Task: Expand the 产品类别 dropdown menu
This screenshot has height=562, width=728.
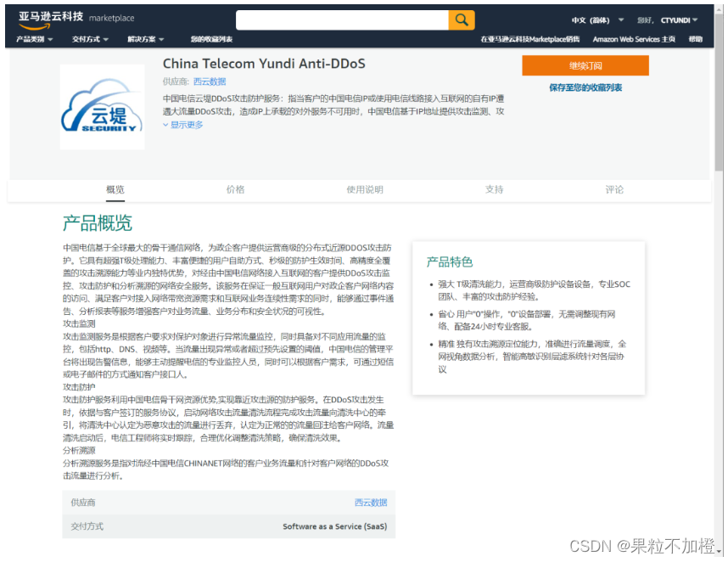Action: tap(35, 40)
